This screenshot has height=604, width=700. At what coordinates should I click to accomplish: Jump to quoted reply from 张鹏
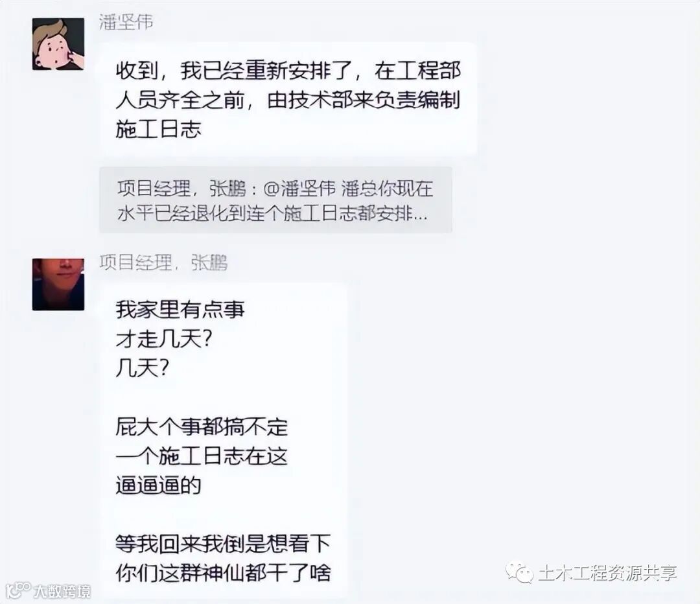click(x=275, y=200)
